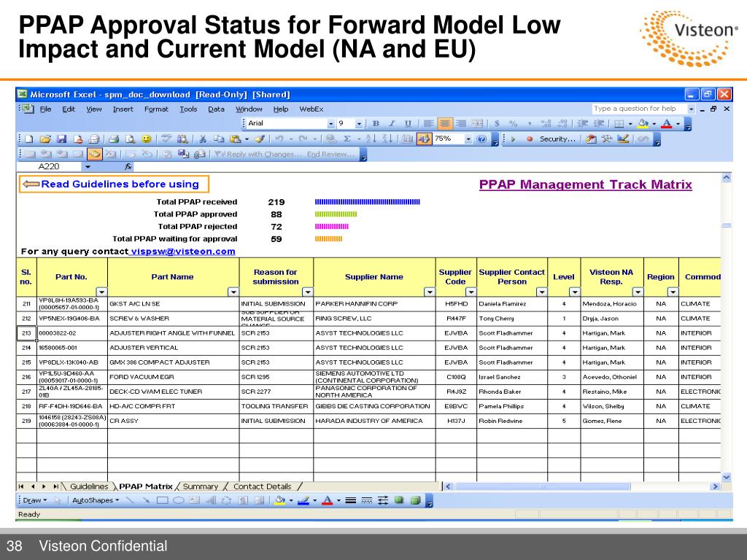Open Supplier Name filter dropdown
Viewport: 747px width, 560px height.
coord(430,292)
